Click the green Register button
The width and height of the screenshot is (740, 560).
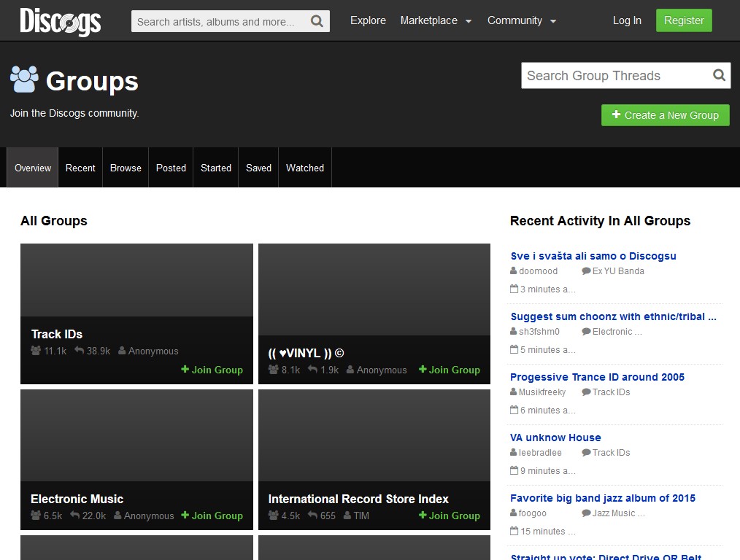(683, 20)
